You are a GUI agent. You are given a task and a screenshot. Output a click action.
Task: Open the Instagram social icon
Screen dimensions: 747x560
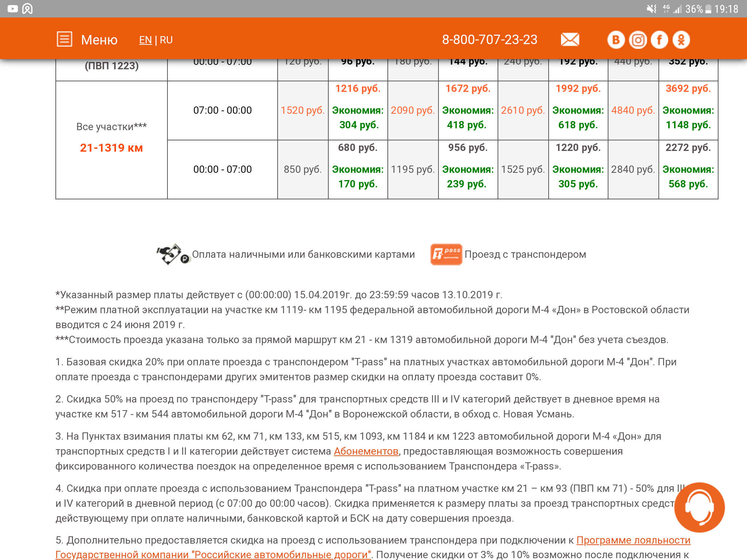click(x=638, y=40)
